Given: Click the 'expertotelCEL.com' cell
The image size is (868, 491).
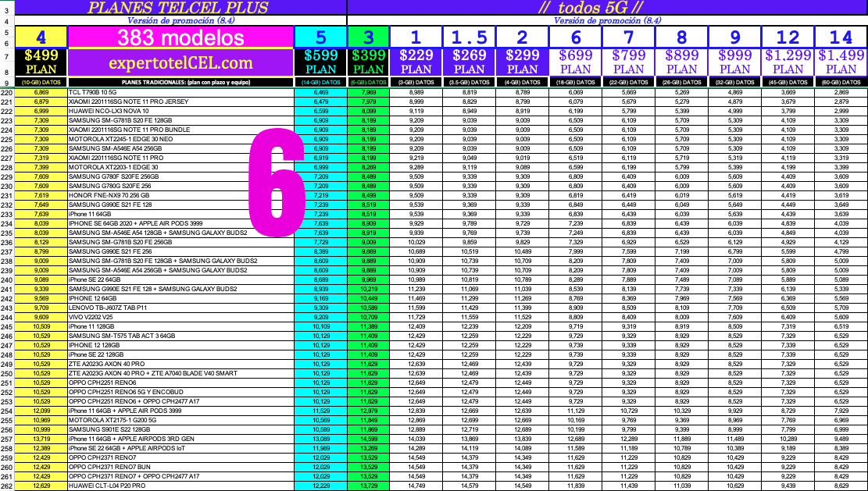Looking at the screenshot, I should click(180, 63).
